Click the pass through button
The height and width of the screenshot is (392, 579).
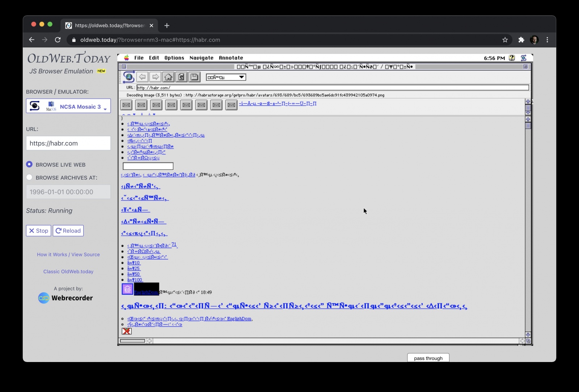(x=428, y=358)
